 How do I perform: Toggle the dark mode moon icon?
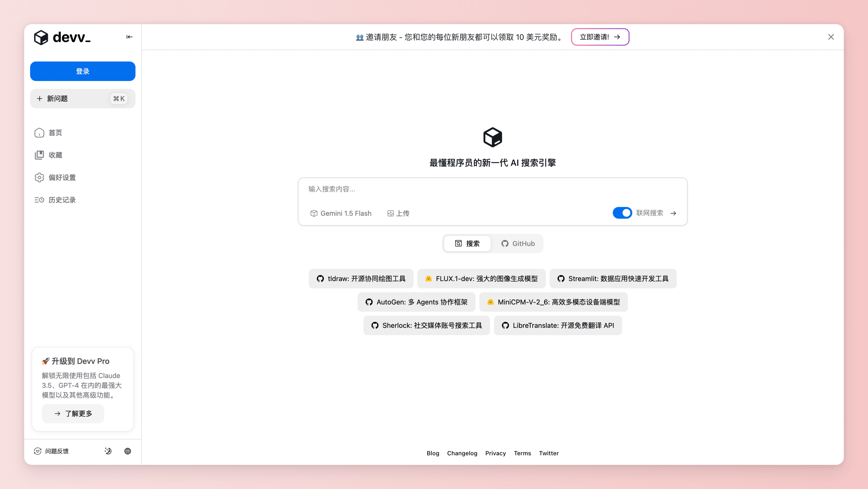[108, 451]
